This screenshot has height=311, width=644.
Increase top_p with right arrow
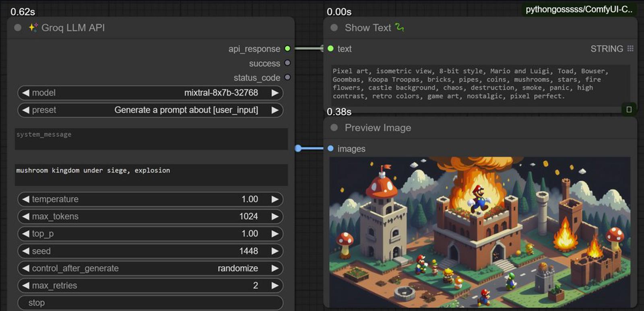click(x=275, y=234)
